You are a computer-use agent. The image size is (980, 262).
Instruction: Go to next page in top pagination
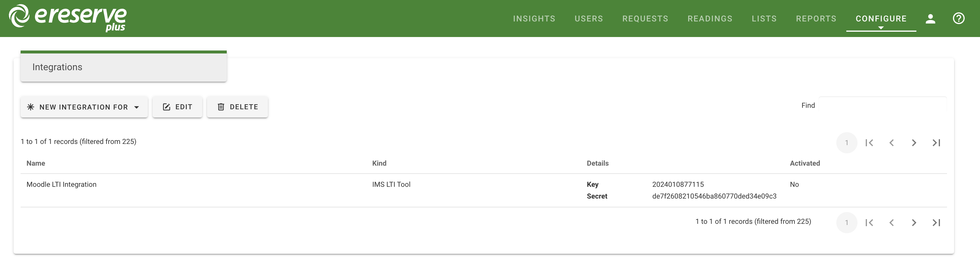click(914, 143)
